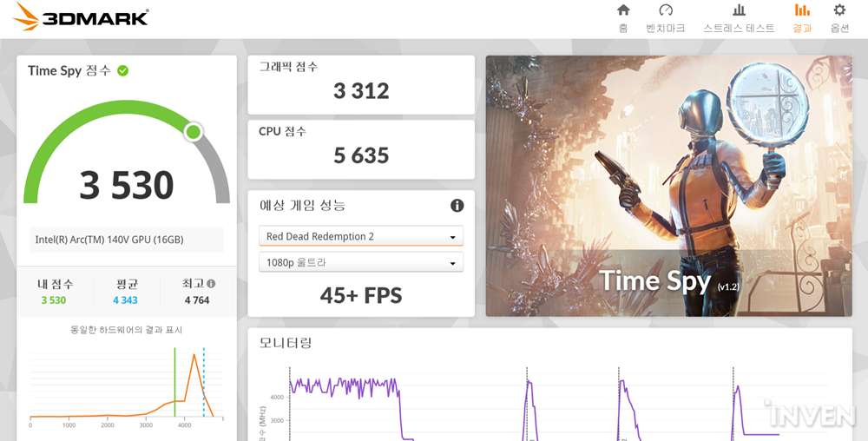Open the Home (홈) tab
Screen dimensions: 868x441
[x=623, y=17]
